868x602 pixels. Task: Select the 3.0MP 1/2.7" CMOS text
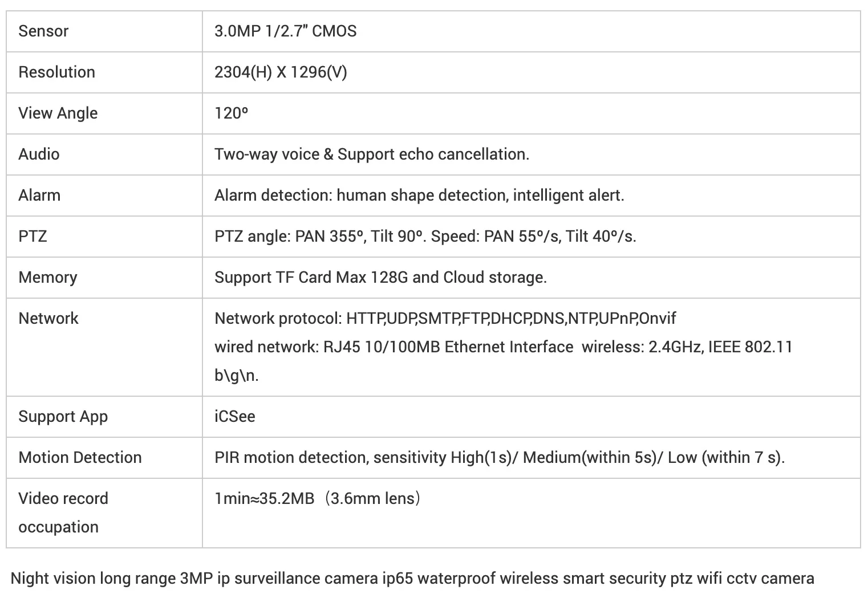285,31
